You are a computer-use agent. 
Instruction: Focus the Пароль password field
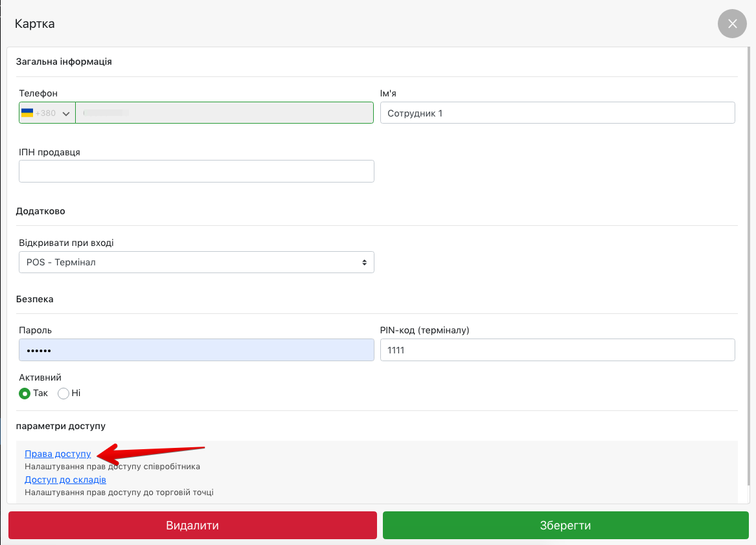pos(196,350)
